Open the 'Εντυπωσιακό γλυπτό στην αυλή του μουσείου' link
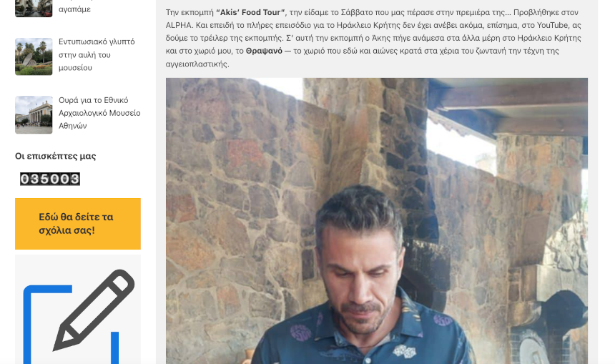Viewport: 615px width, 364px height. click(97, 54)
